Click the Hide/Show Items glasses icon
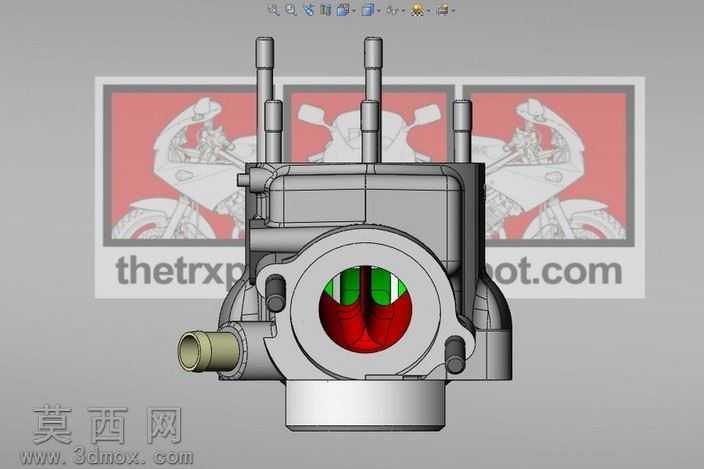Viewport: 704px width, 469px height. [x=392, y=10]
